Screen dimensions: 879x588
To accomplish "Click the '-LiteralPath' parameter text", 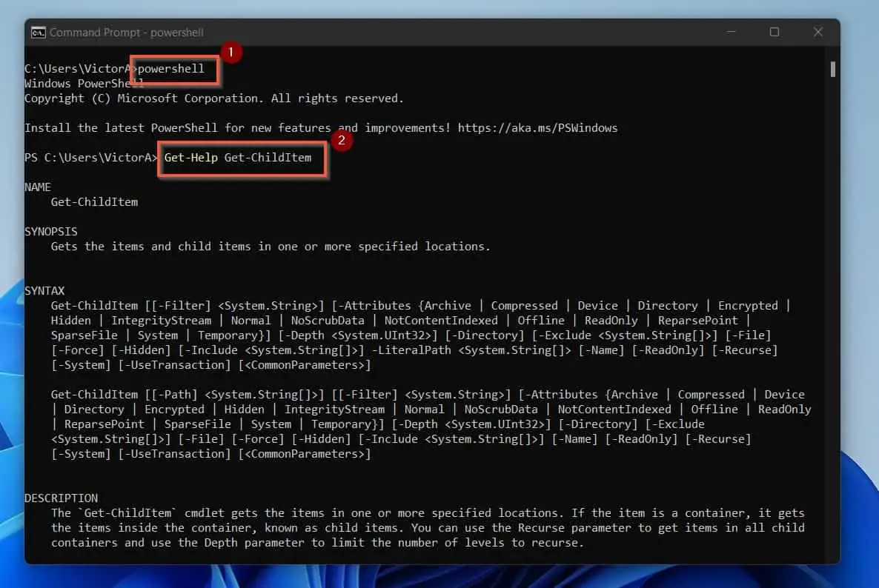I will pos(411,350).
